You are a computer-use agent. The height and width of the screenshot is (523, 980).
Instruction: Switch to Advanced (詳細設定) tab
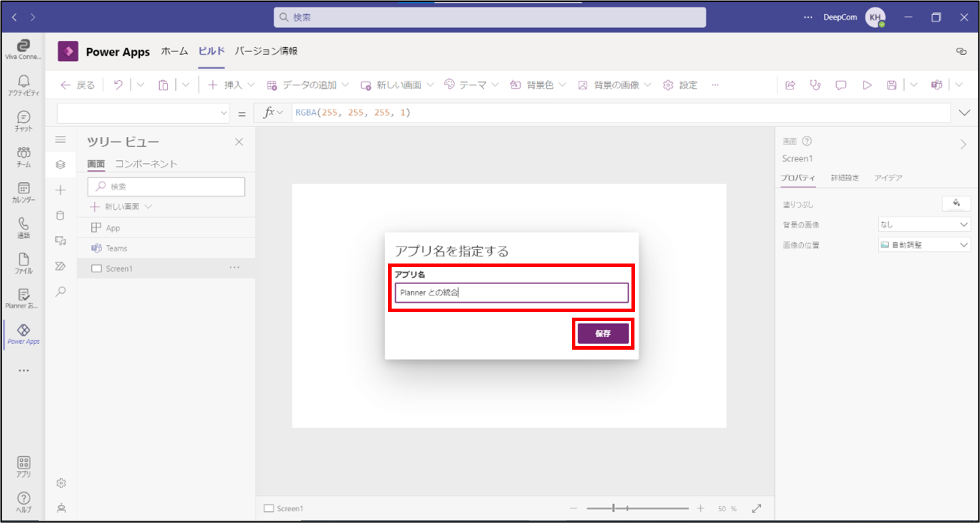pos(845,178)
